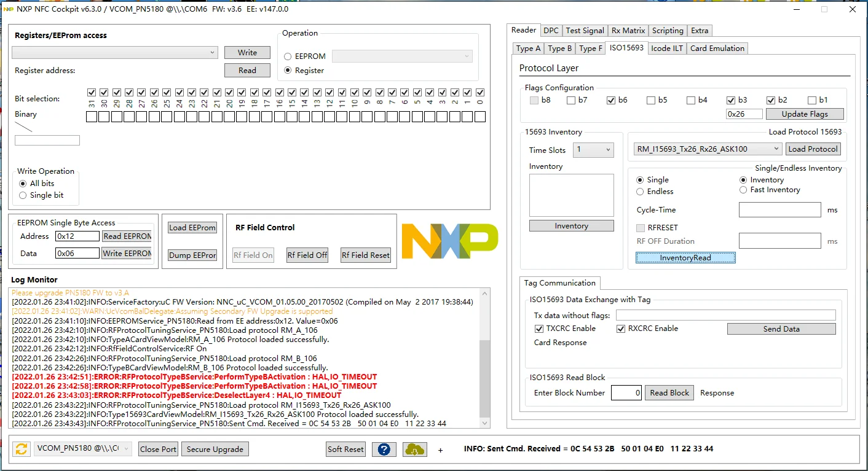Screen dimensions: 868x471
Task: Click the Load Protocol button
Action: click(813, 149)
